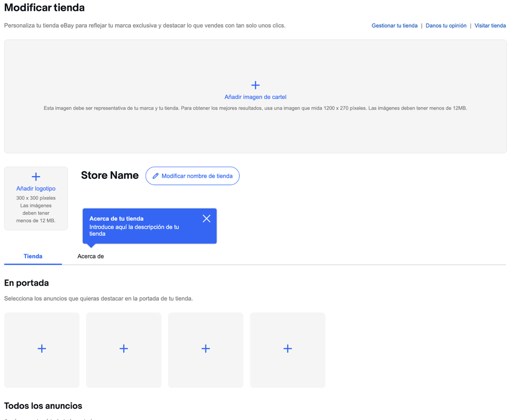The width and height of the screenshot is (515, 420).
Task: Click Modificar nombre de tienda button
Action: click(192, 176)
